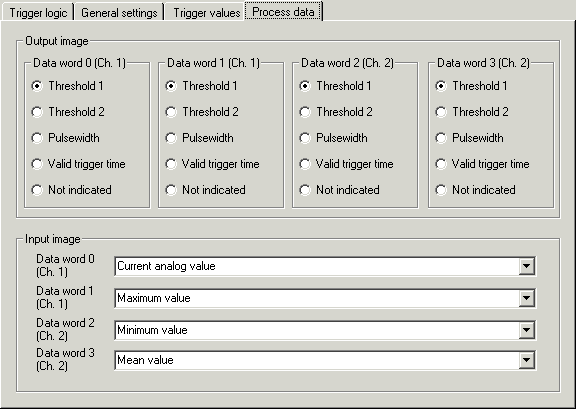Image resolution: width=576 pixels, height=409 pixels.
Task: Open the General settings tab
Action: (119, 12)
